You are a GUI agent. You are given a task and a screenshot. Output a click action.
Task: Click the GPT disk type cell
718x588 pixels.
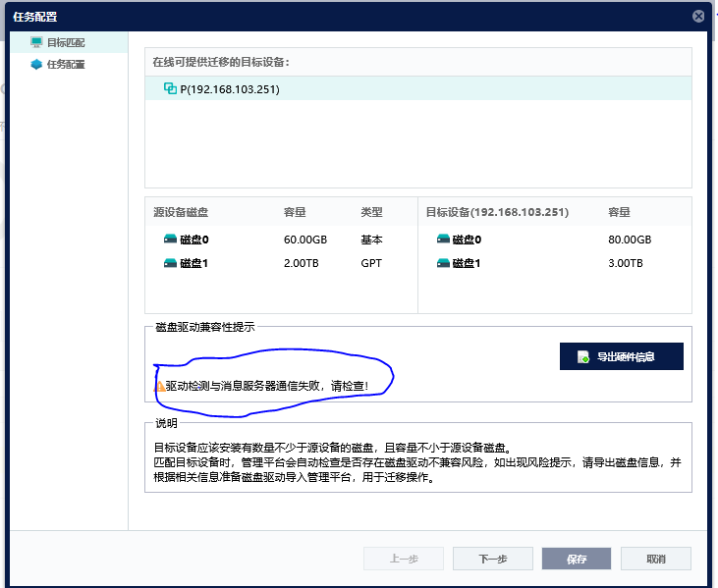(x=371, y=263)
